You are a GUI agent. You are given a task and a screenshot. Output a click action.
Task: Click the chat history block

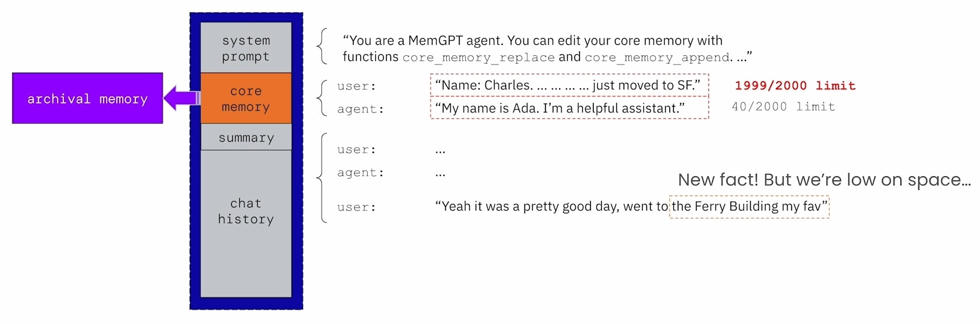click(246, 224)
